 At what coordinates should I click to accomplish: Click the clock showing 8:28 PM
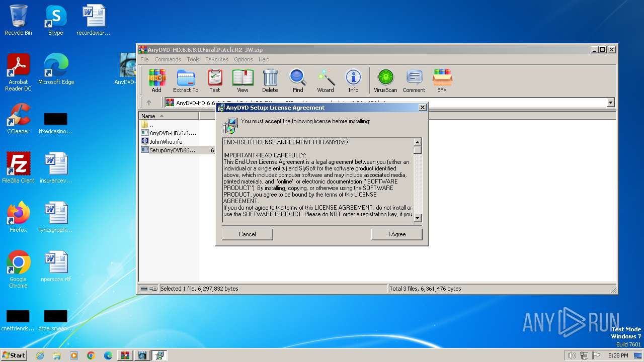[x=618, y=355]
